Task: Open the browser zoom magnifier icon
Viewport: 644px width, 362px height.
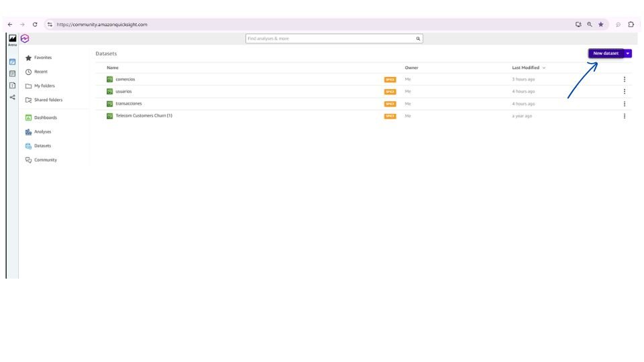Action: [x=590, y=25]
